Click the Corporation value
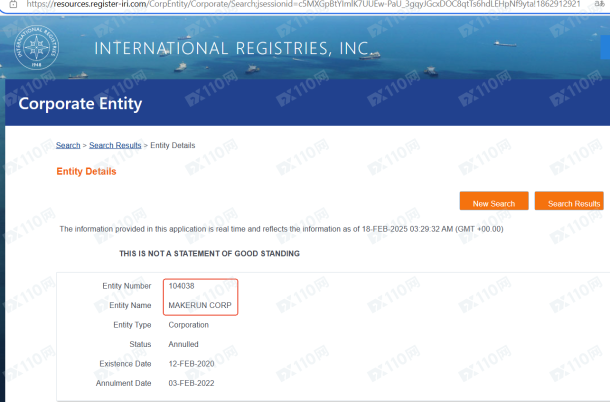This screenshot has width=610, height=402. point(189,325)
